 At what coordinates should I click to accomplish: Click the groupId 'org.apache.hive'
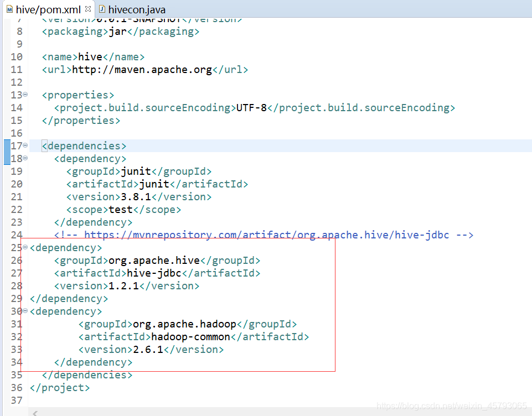click(x=154, y=261)
